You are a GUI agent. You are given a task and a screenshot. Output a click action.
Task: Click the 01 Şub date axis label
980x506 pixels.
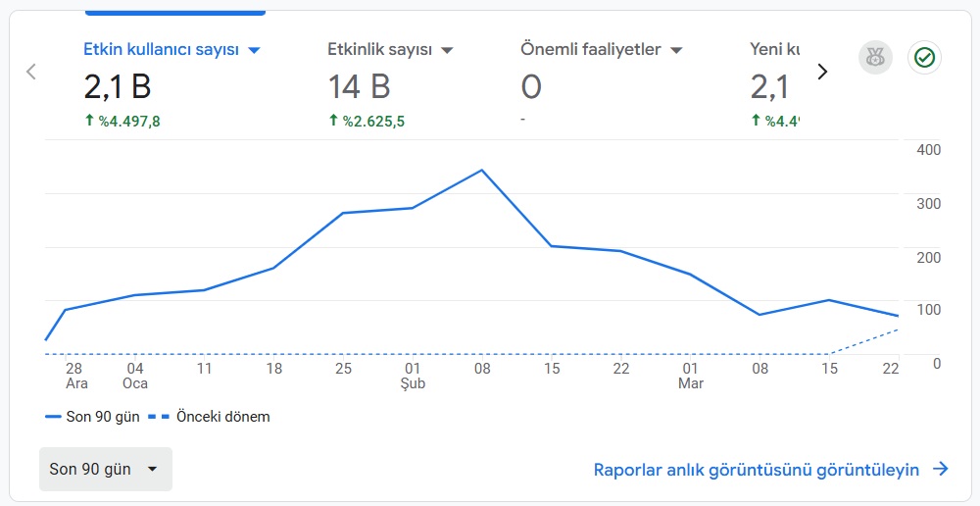pyautogui.click(x=413, y=376)
